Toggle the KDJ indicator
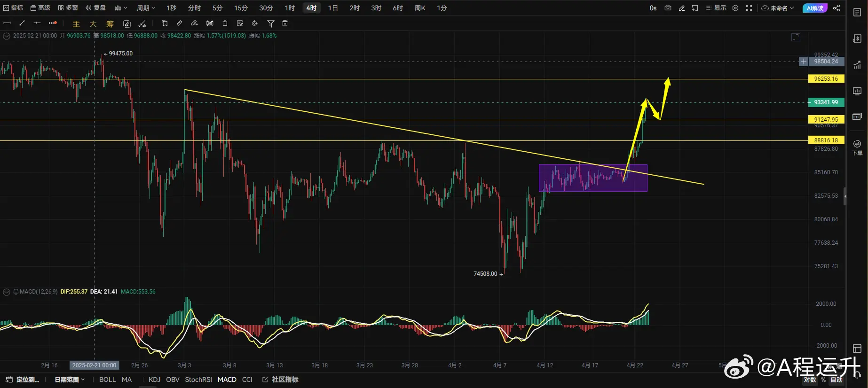This screenshot has height=388, width=868. click(x=154, y=380)
